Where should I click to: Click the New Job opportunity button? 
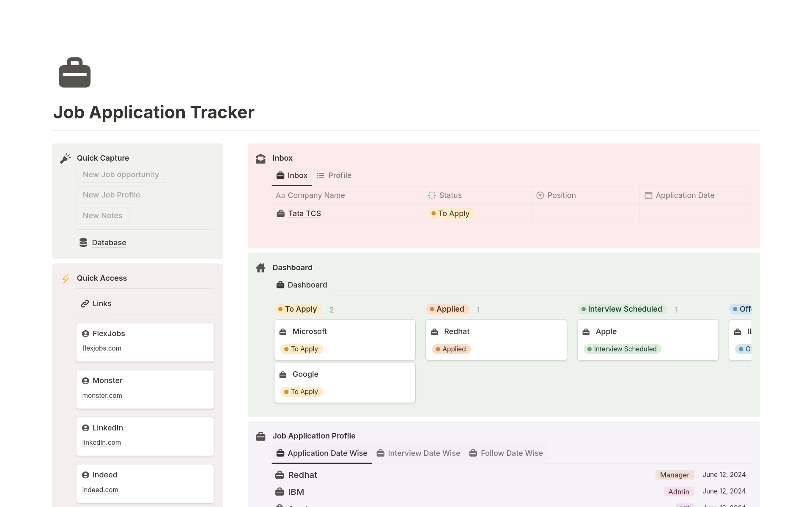121,174
